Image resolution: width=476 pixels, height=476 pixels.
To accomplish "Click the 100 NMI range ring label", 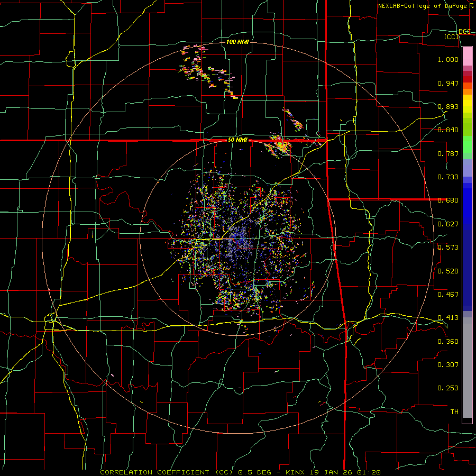I will pos(237,42).
